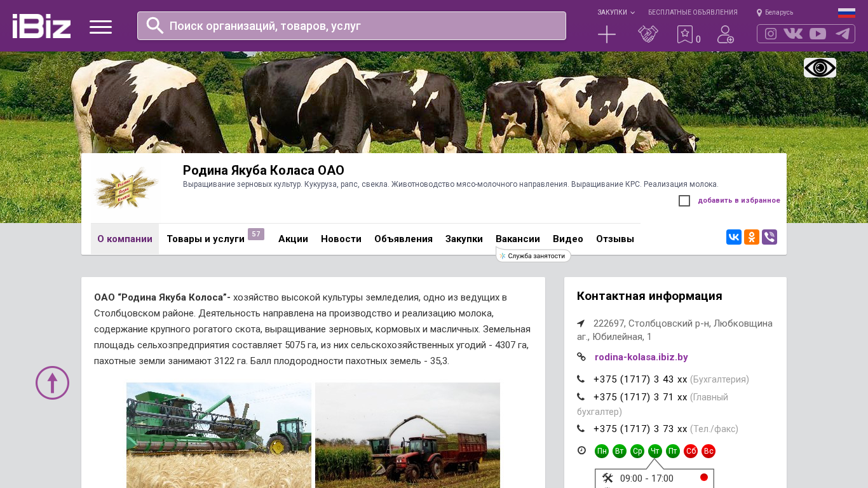Open the Telegram social icon
This screenshot has height=488, width=868.
click(843, 34)
